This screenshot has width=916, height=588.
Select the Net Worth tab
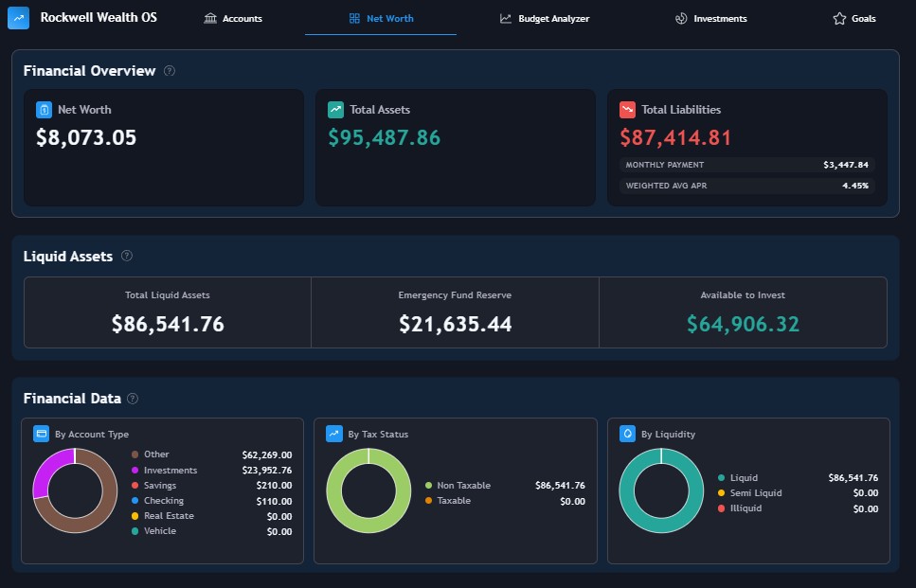pos(381,19)
